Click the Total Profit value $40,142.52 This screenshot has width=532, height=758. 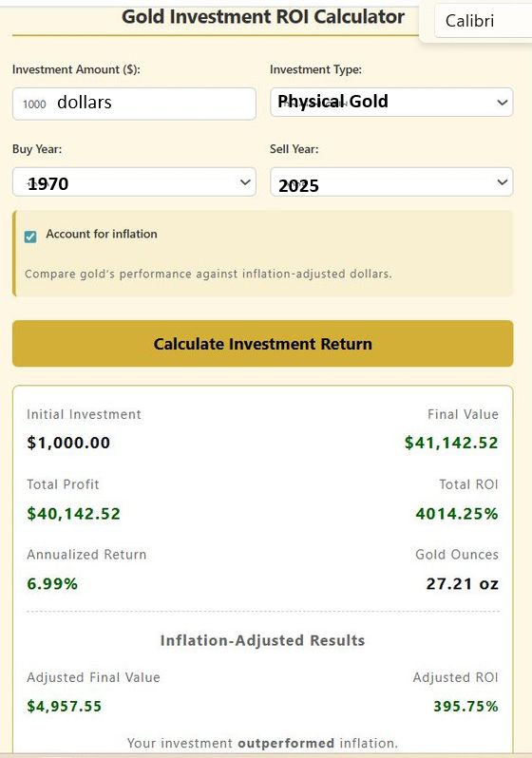click(73, 513)
